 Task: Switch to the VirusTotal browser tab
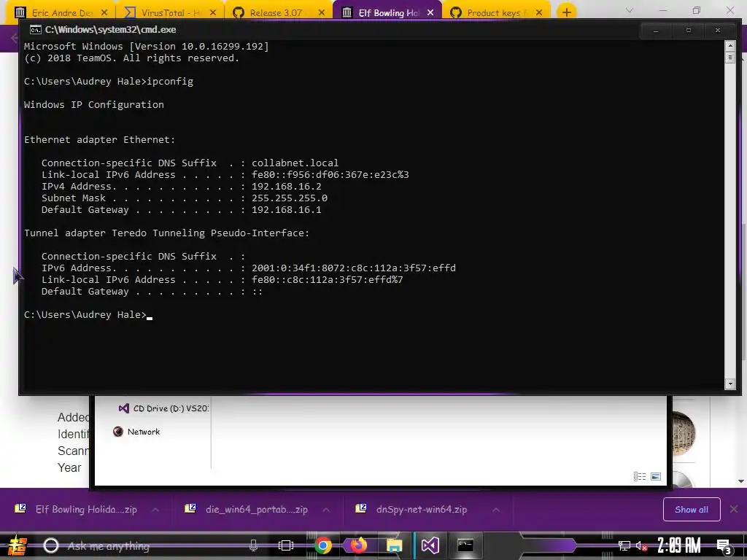[x=169, y=12]
